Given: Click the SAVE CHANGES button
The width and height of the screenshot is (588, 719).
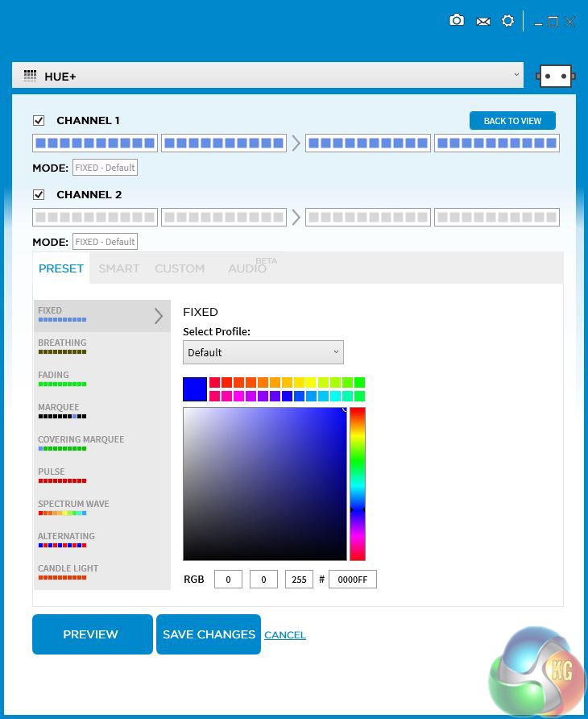Looking at the screenshot, I should (x=209, y=634).
